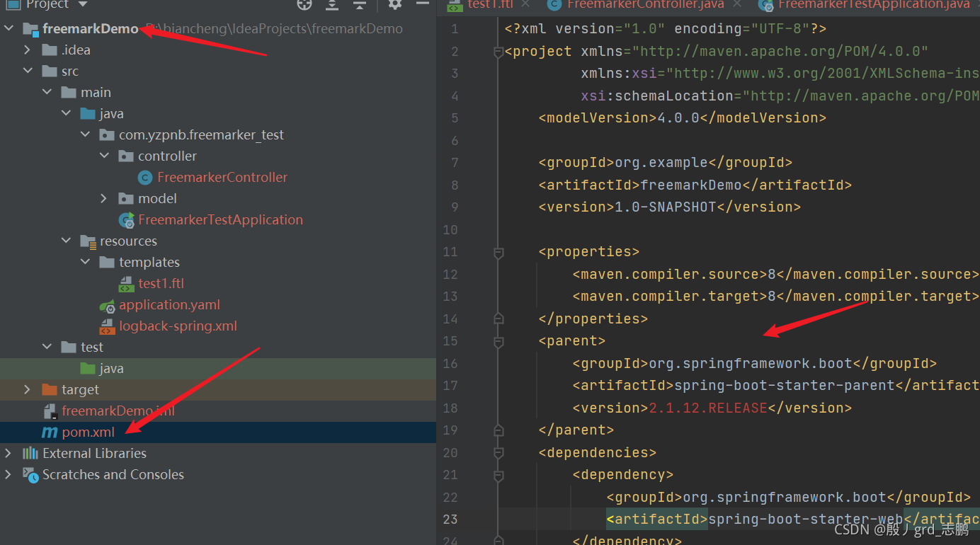Click Scratches and Consoles icon
The height and width of the screenshot is (545, 980).
30,475
